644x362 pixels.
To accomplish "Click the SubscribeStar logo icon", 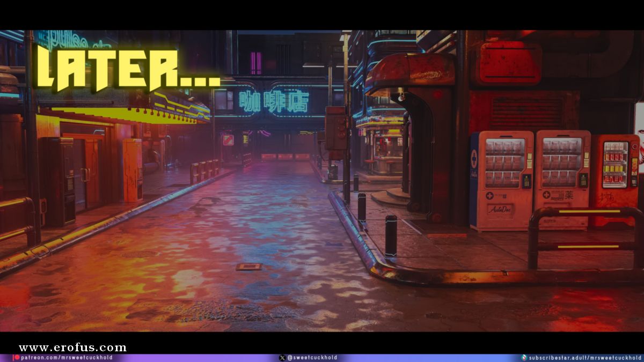I will point(524,358).
